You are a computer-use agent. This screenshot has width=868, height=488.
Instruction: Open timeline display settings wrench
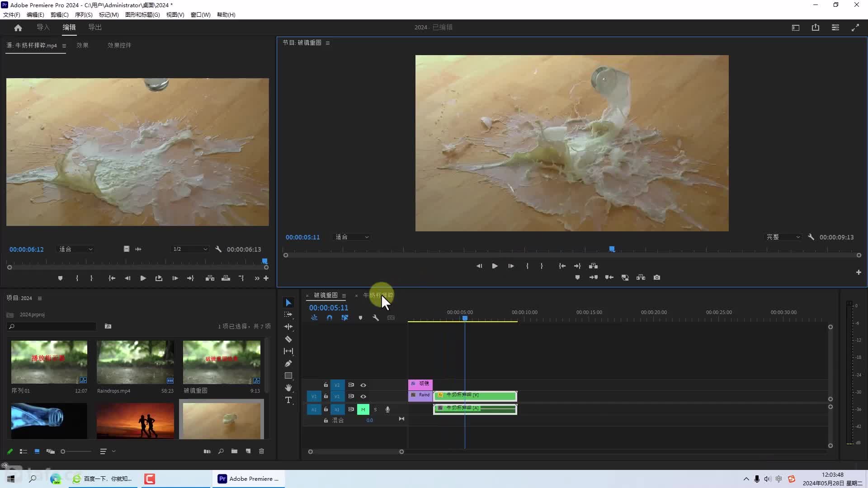click(x=376, y=318)
